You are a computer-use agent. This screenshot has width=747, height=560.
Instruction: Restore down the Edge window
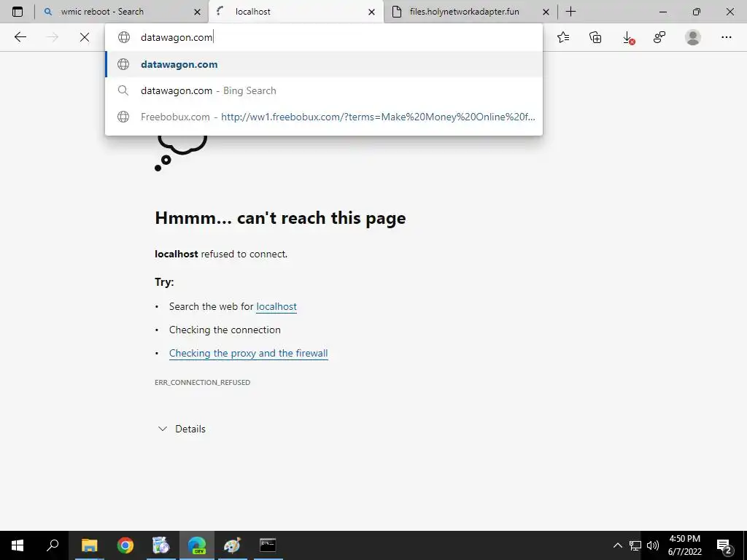[x=697, y=12]
